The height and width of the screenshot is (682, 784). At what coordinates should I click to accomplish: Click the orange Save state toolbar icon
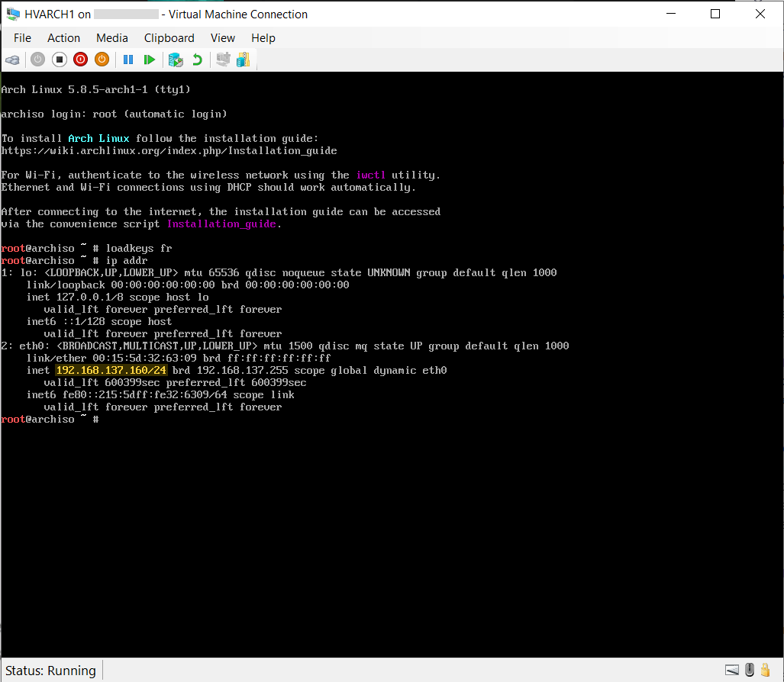pyautogui.click(x=102, y=60)
